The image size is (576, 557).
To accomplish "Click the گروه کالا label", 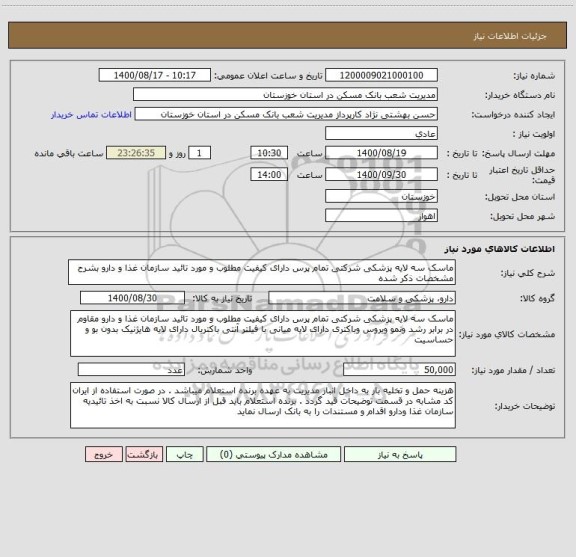I will 537,298.
